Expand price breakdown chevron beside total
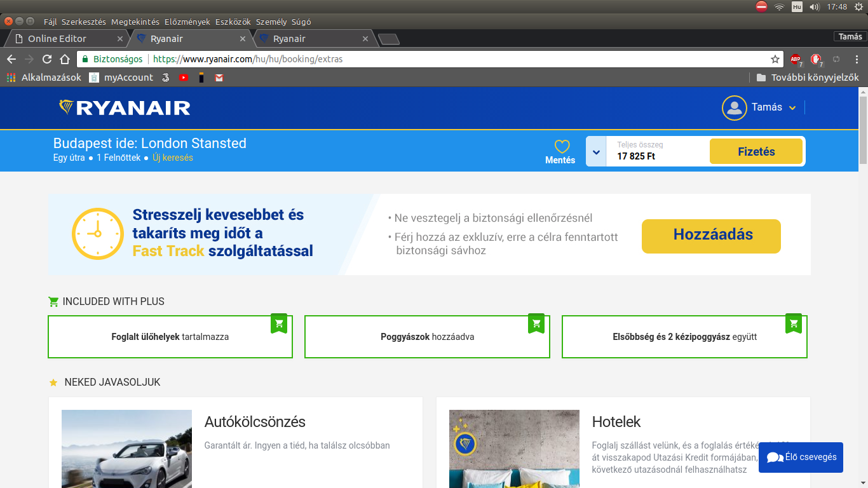 tap(596, 152)
